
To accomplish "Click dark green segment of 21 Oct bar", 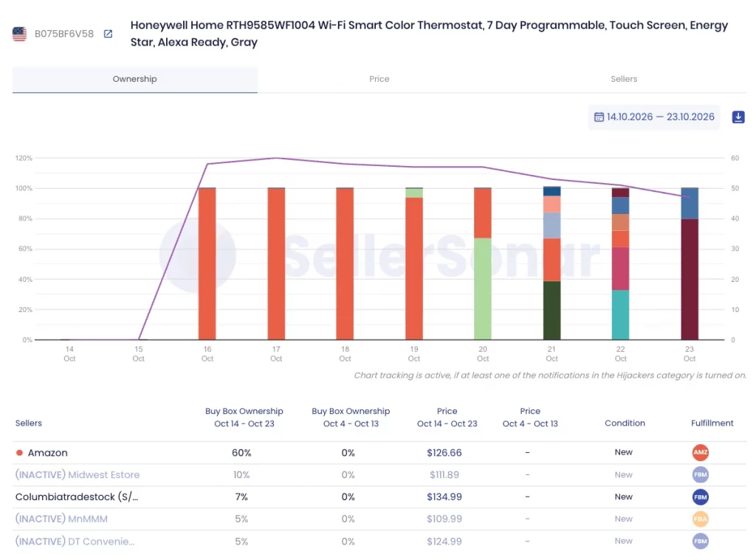I will tap(551, 311).
